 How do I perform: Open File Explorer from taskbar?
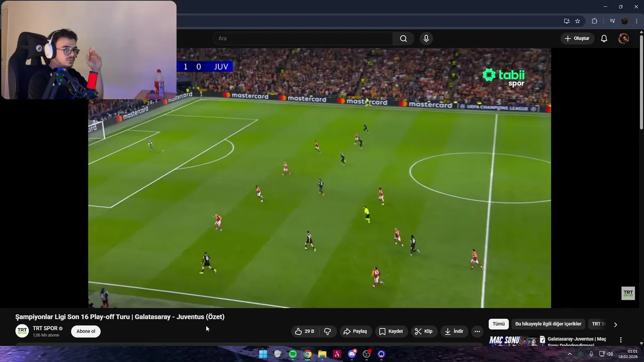[322, 354]
